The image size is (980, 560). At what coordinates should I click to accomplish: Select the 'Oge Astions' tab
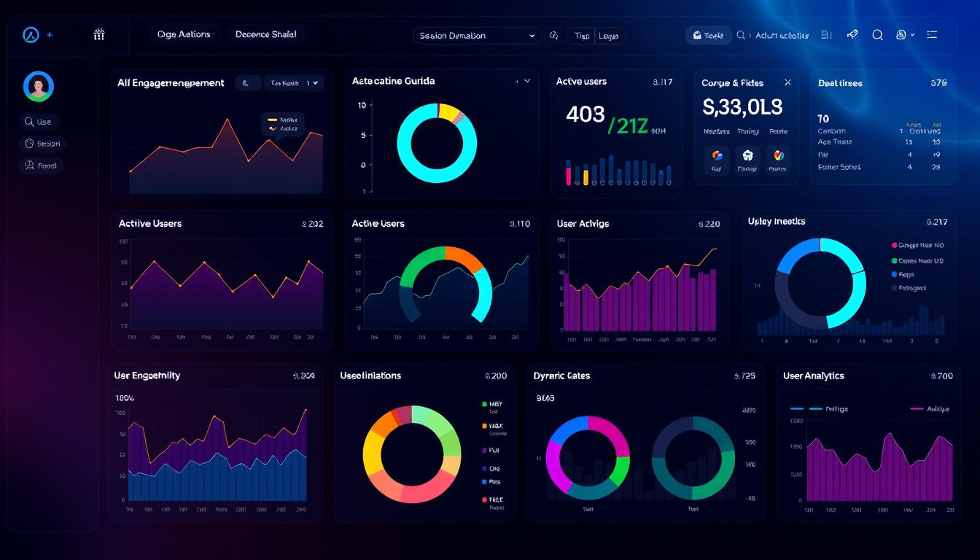point(184,34)
